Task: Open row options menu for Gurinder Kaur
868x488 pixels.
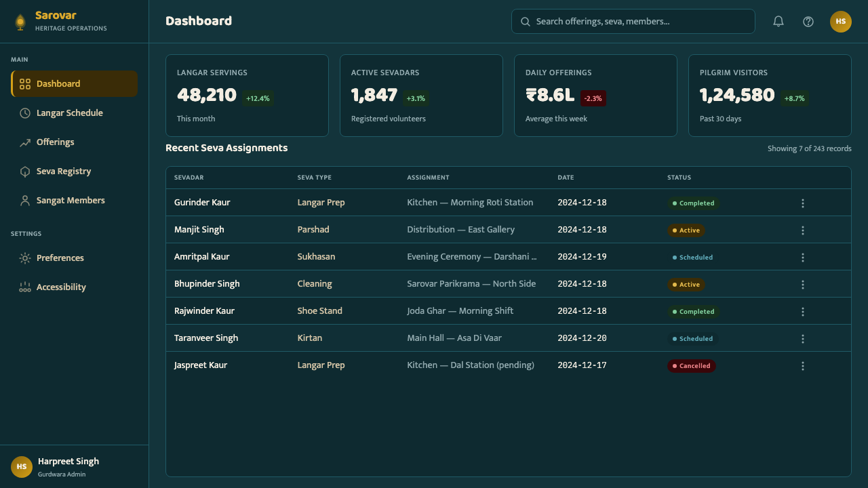Action: click(803, 203)
